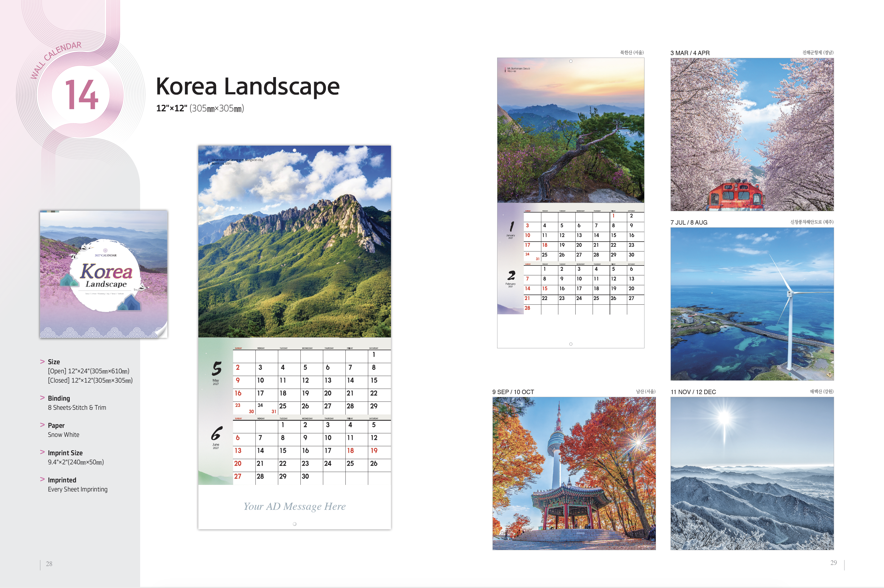The height and width of the screenshot is (588, 884).
Task: Click the Your AD Message Here area
Action: tap(294, 506)
